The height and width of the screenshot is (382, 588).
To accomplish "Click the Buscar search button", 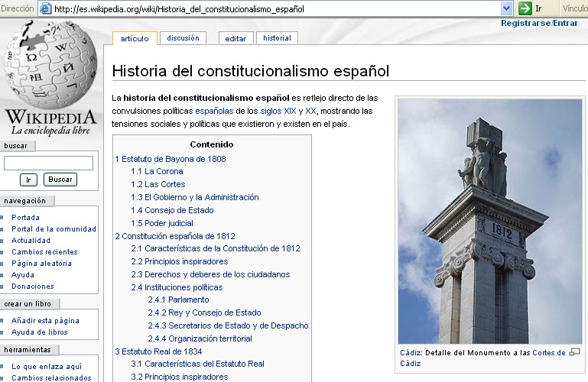I will [x=60, y=180].
